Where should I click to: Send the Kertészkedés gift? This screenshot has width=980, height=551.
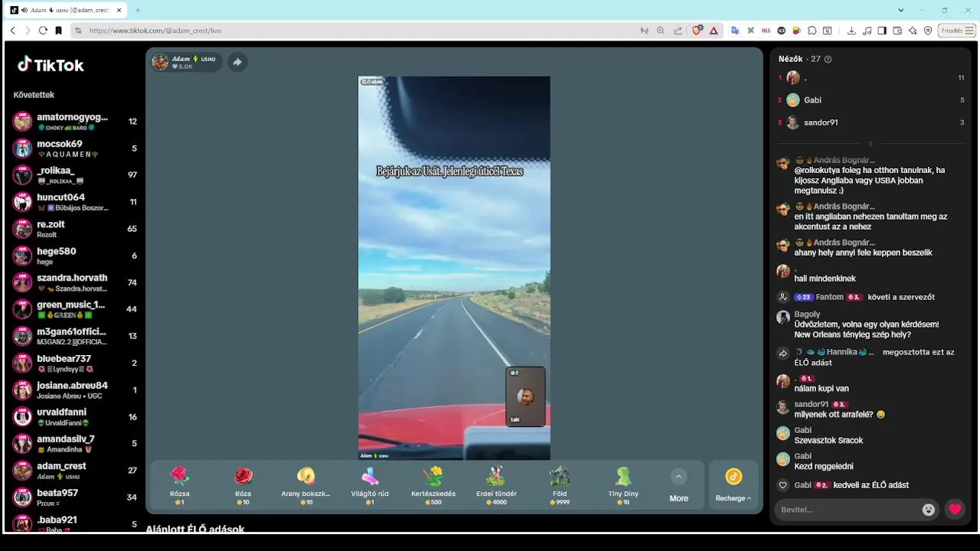coord(433,485)
